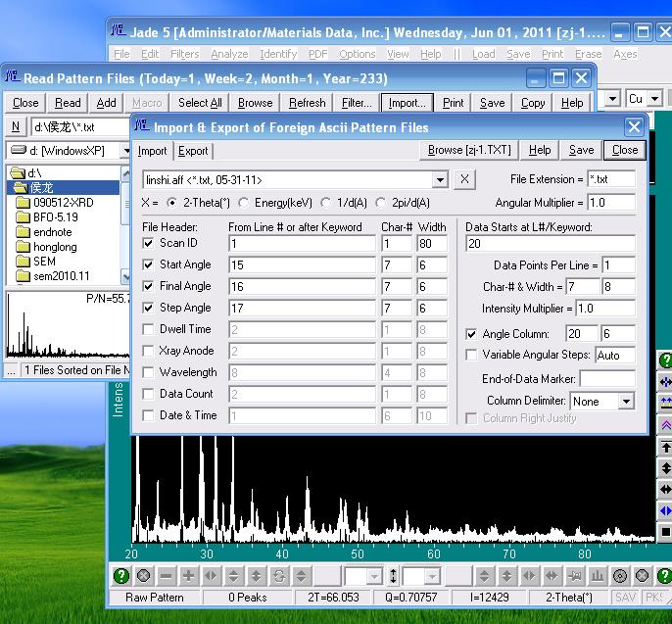The width and height of the screenshot is (672, 624).
Task: Open the linshi.aff filter dropdown
Action: click(x=440, y=179)
